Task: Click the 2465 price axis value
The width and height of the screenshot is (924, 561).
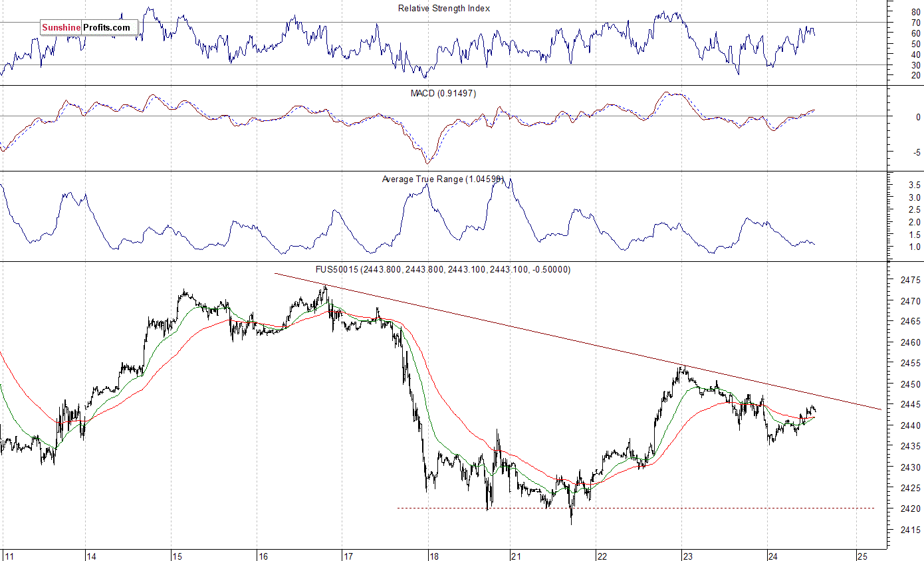Action: point(912,322)
